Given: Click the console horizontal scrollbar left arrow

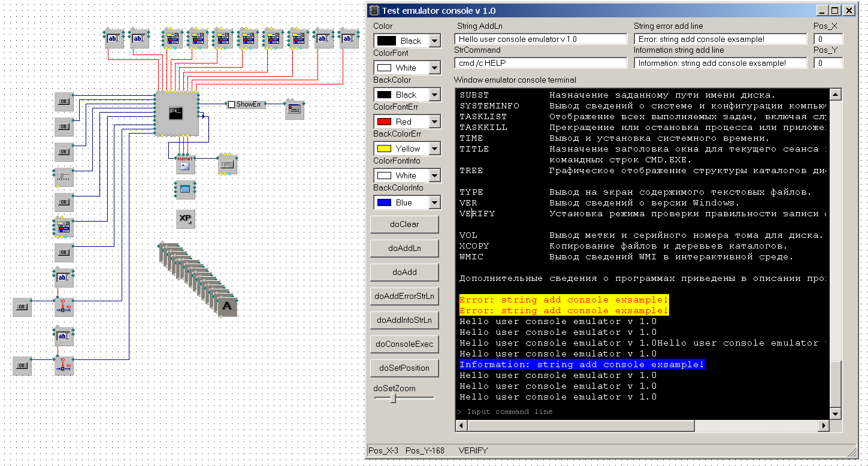Looking at the screenshot, I should pos(461,426).
